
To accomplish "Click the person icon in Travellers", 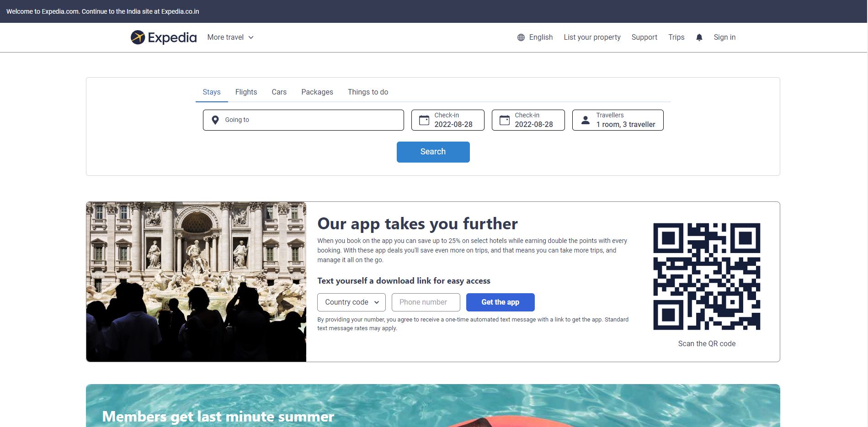I will (586, 120).
